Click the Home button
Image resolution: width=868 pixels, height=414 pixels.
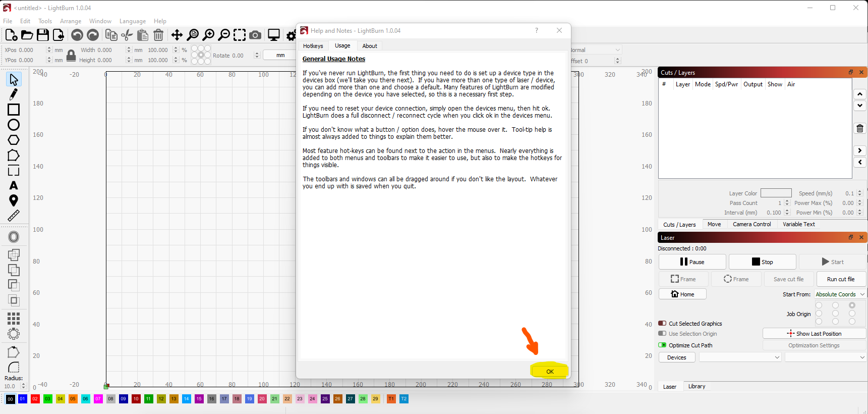pyautogui.click(x=682, y=294)
